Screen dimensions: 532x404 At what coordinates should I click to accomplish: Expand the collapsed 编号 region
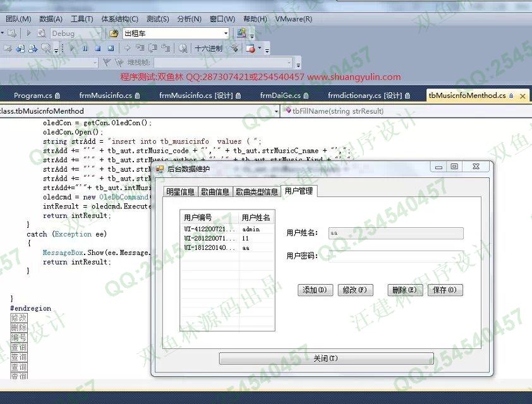click(x=19, y=338)
